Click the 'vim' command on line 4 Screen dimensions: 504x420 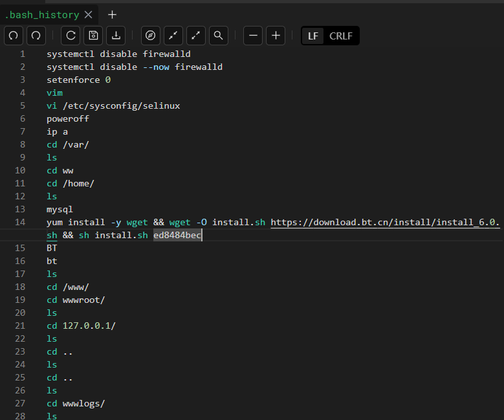coord(54,93)
